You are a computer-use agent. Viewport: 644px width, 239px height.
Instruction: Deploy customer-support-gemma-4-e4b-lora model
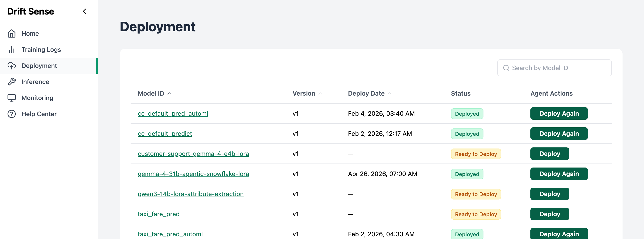pos(550,154)
